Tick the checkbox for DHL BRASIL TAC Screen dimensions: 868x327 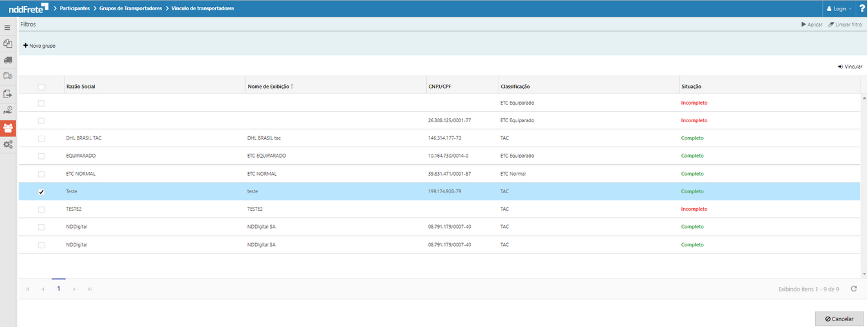coord(41,138)
